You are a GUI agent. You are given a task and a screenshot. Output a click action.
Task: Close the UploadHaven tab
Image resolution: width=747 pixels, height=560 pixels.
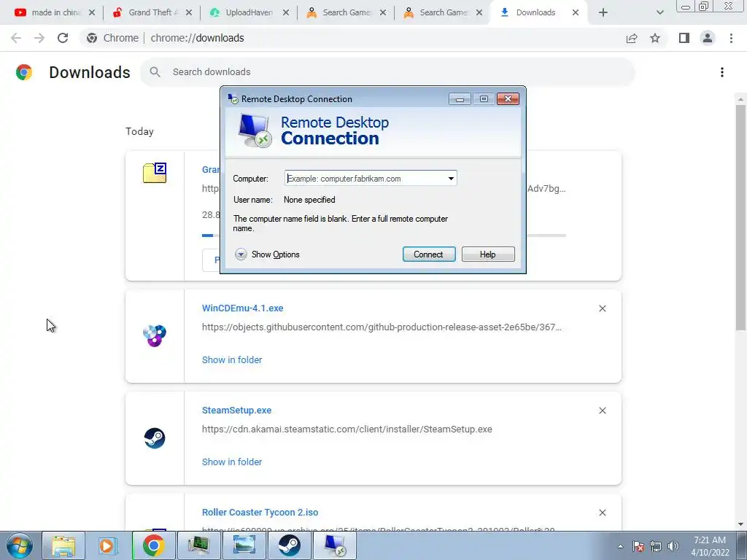click(286, 12)
